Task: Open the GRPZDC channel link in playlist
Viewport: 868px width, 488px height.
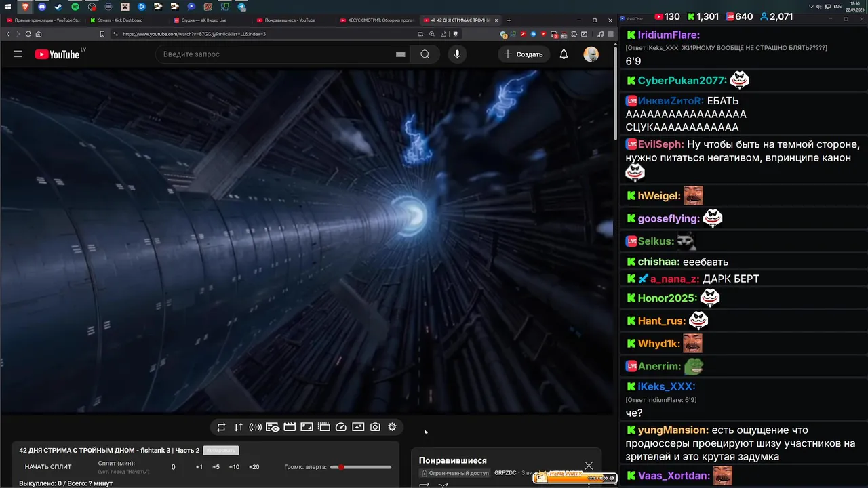Action: [505, 473]
